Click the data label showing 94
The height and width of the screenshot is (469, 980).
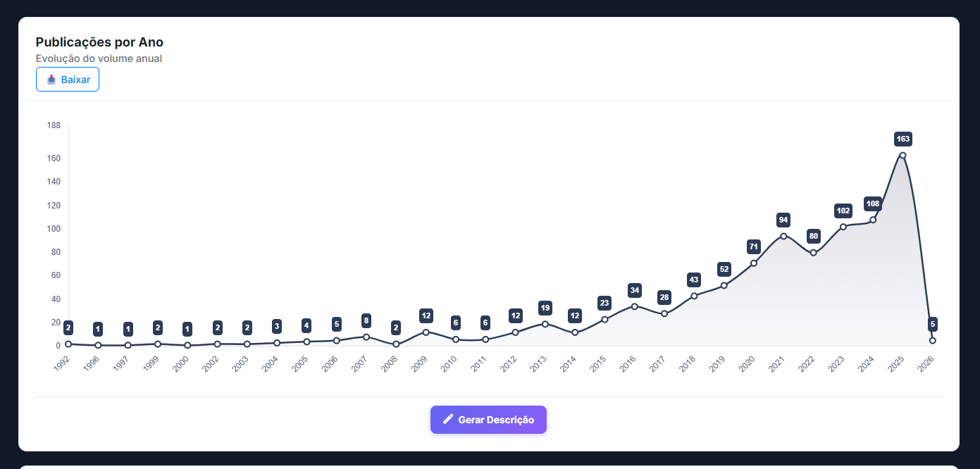783,220
